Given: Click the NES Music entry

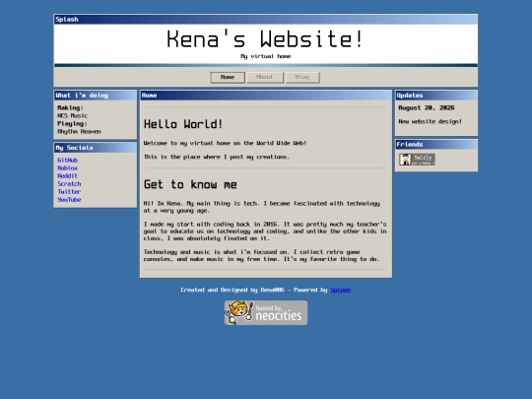Looking at the screenshot, I should [72, 115].
